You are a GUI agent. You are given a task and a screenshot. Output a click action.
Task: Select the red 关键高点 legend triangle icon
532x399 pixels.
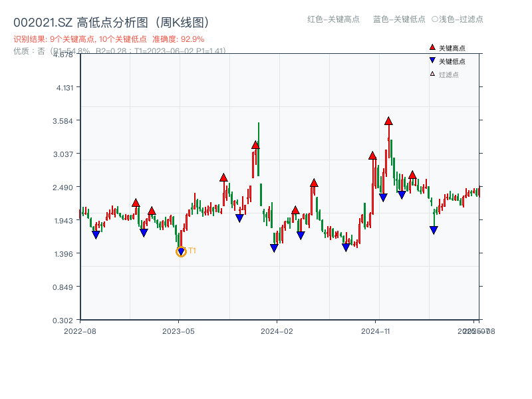(x=432, y=48)
